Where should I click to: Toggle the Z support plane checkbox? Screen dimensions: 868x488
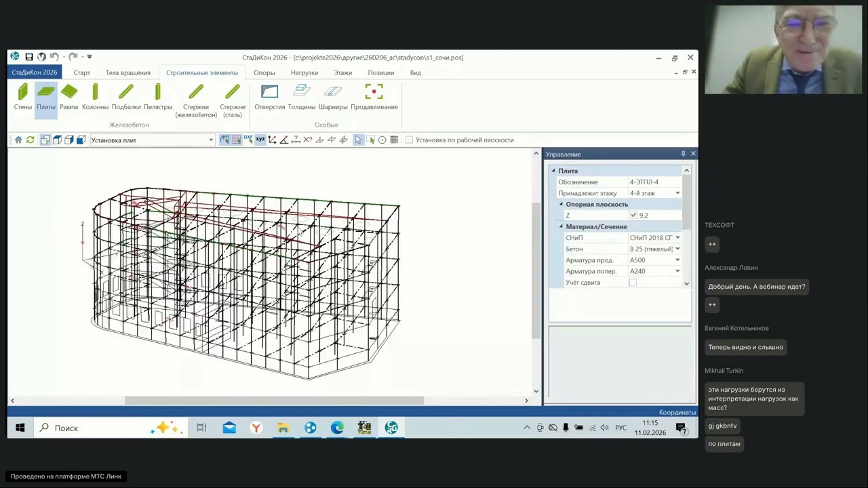(633, 216)
